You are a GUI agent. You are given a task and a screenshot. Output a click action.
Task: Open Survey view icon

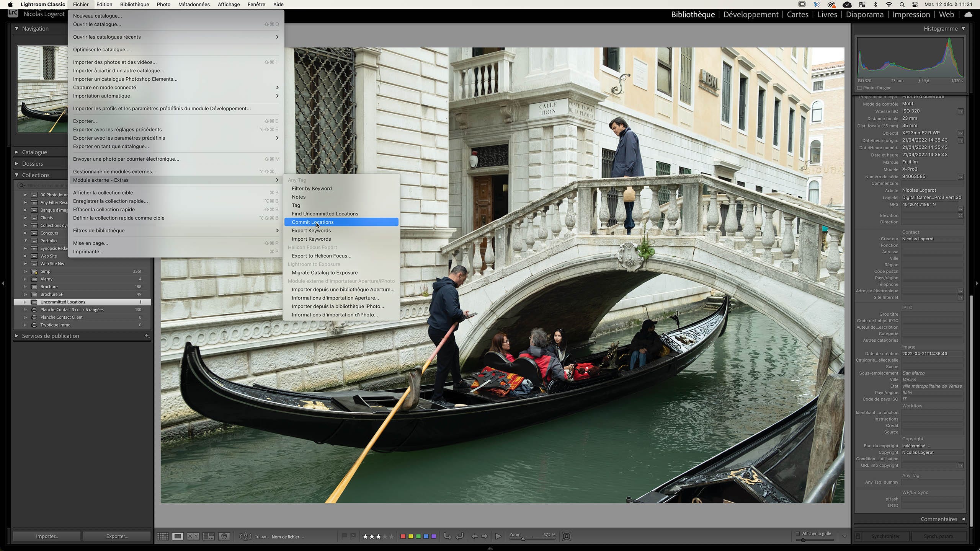click(x=209, y=536)
